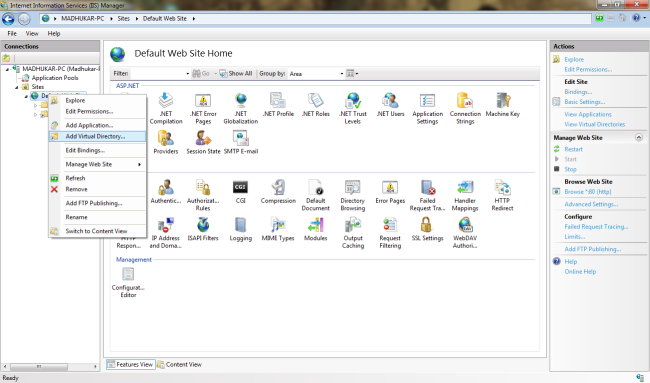Open CGI feature icon
This screenshot has height=383, width=650.
point(240,192)
